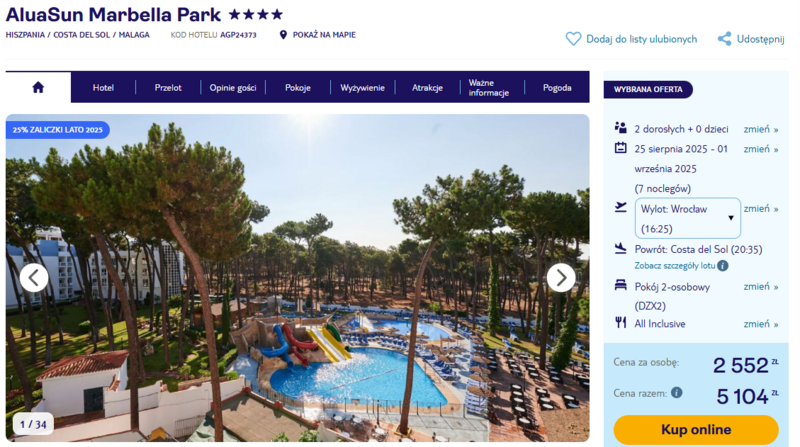800x447 pixels.
Task: Click the Costa del Sol breadcrumb
Action: (x=82, y=35)
